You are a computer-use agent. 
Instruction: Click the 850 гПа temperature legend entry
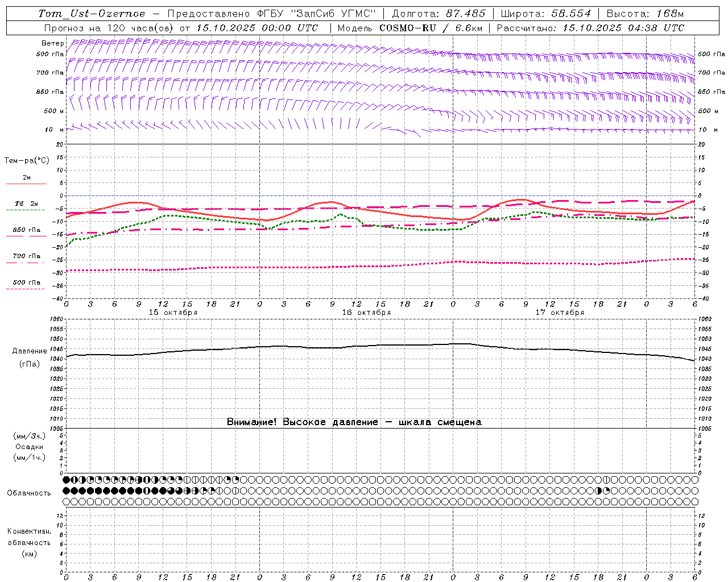27,230
